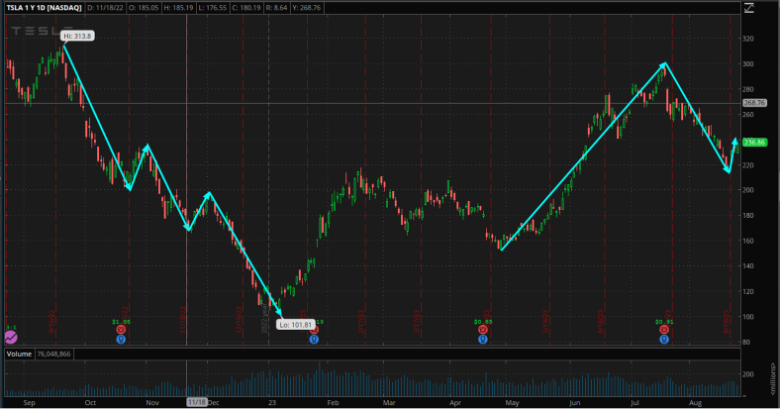Screen dimensions: 780x410
Task: Click the 23 year label on time axis
Action: click(272, 403)
